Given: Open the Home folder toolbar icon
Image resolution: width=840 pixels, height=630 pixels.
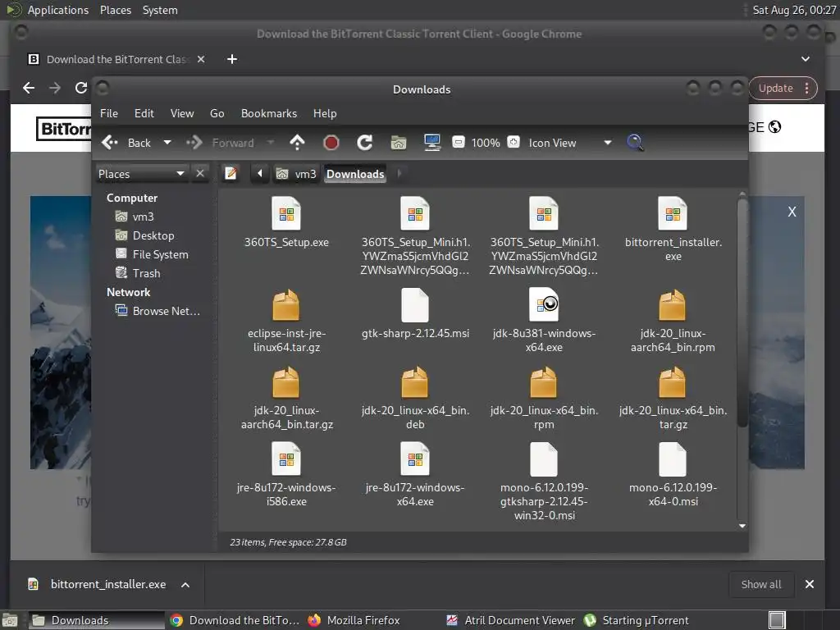Looking at the screenshot, I should 398,143.
